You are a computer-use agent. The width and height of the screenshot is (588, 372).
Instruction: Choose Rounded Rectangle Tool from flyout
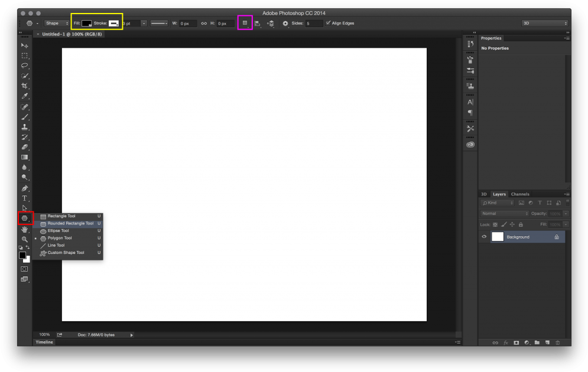click(x=70, y=223)
